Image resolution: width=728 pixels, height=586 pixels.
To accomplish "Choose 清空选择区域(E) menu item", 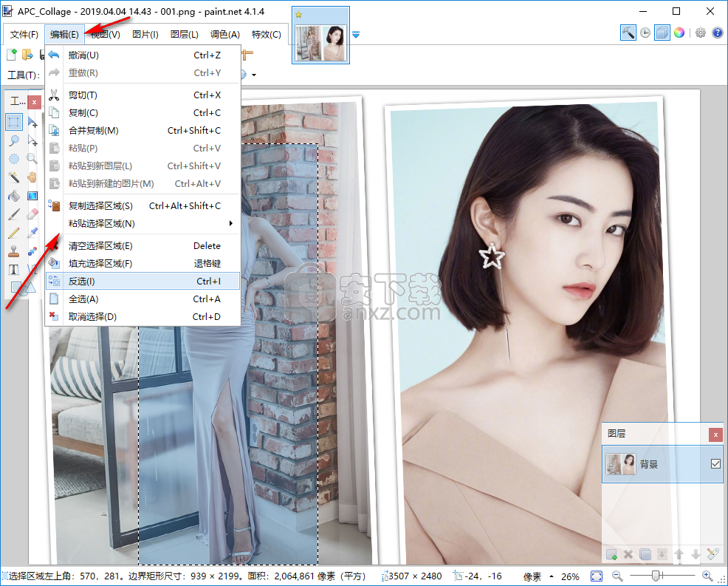I will [142, 246].
